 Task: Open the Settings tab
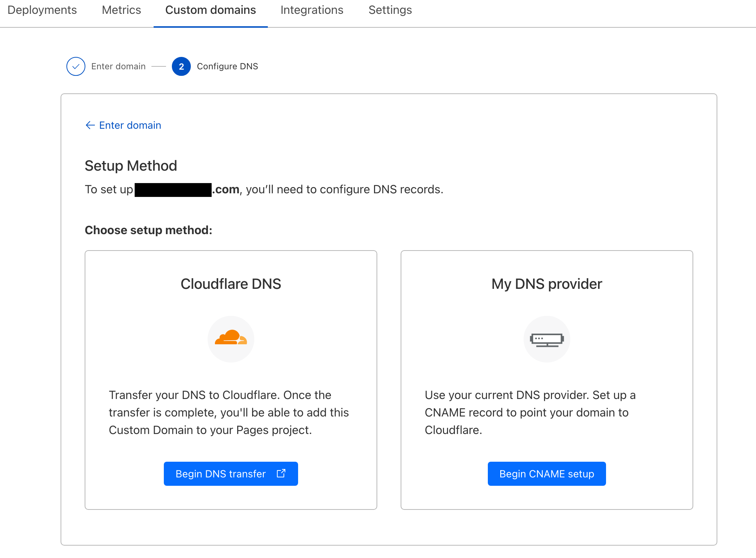[390, 10]
